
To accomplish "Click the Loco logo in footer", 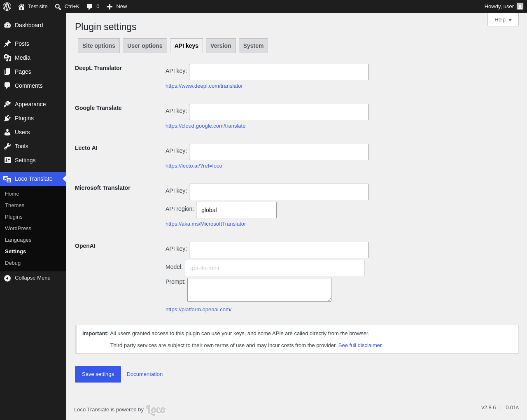I will pos(156,410).
